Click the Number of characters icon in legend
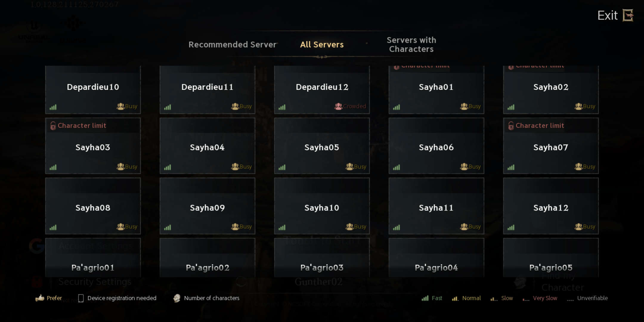 pos(176,298)
